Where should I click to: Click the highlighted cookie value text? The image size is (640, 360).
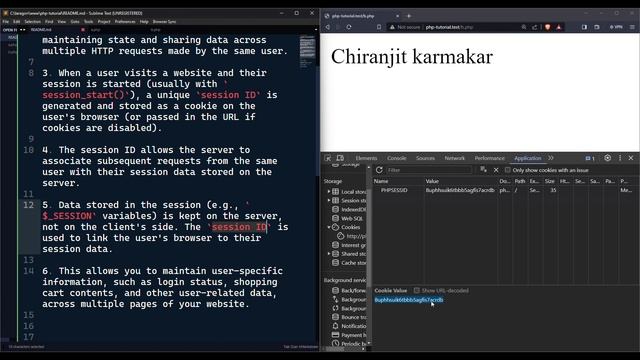[409, 300]
